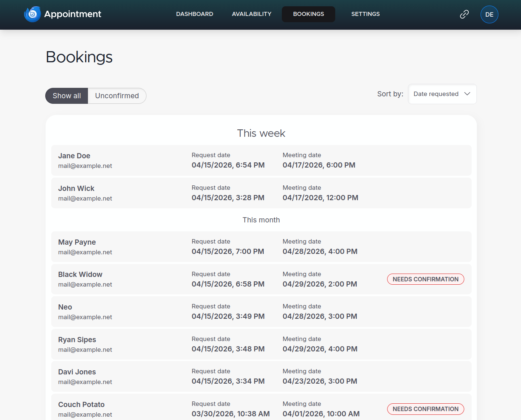Click request date 04/15/2026, 7:00 PM

tap(228, 251)
